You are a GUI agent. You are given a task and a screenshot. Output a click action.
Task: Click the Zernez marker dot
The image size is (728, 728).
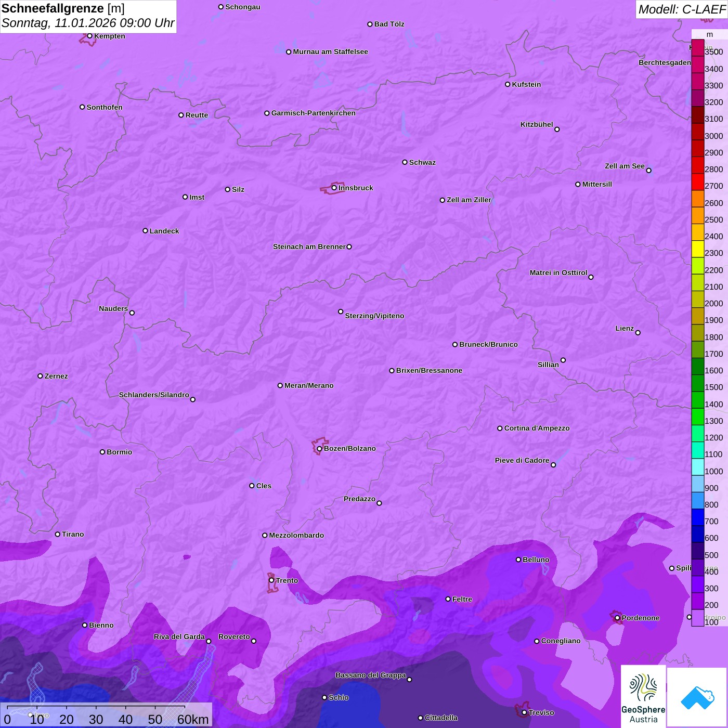coord(40,376)
